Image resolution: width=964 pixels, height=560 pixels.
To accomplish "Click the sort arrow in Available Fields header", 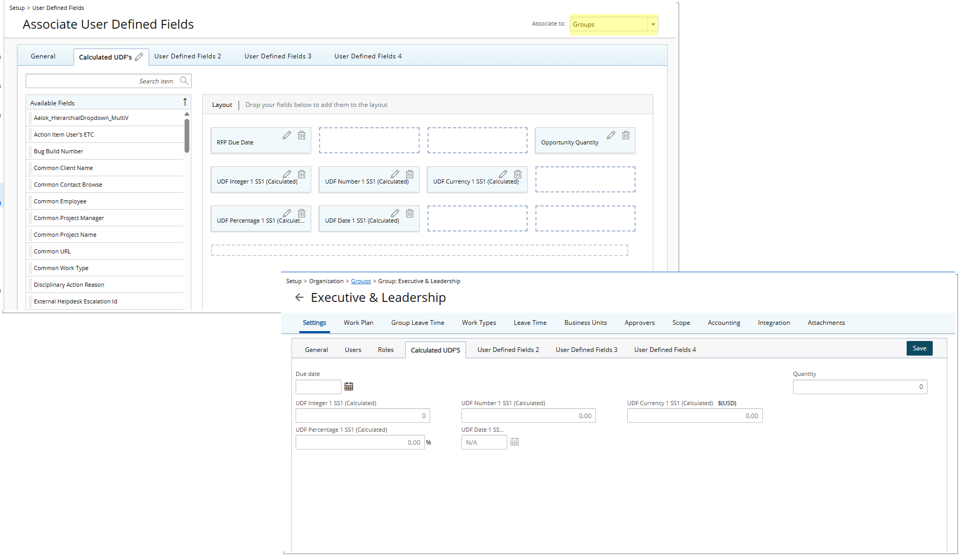I will [x=185, y=102].
